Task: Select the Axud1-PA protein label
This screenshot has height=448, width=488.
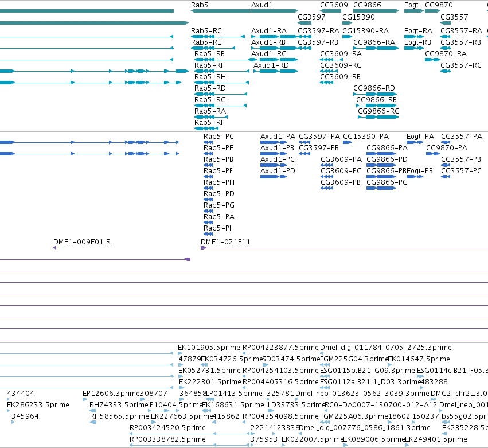Action: (278, 137)
